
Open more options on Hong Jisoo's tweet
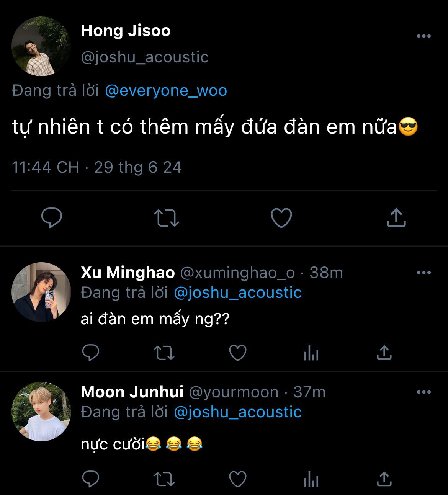(423, 36)
